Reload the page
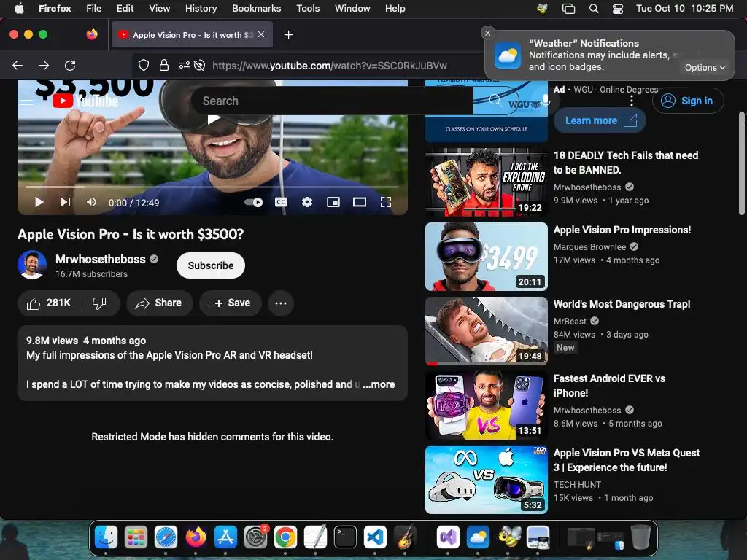Viewport: 747px width, 560px height. click(70, 65)
